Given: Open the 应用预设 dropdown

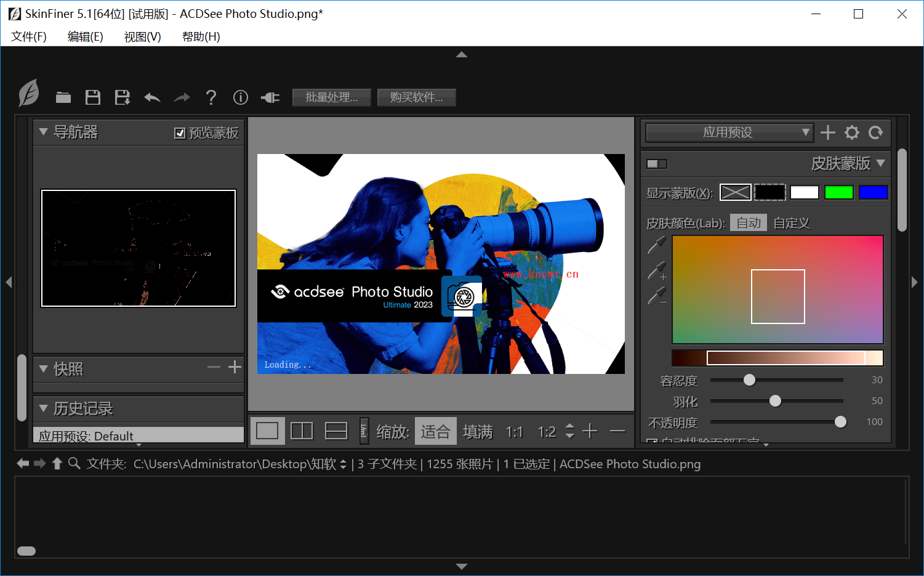Looking at the screenshot, I should (729, 132).
